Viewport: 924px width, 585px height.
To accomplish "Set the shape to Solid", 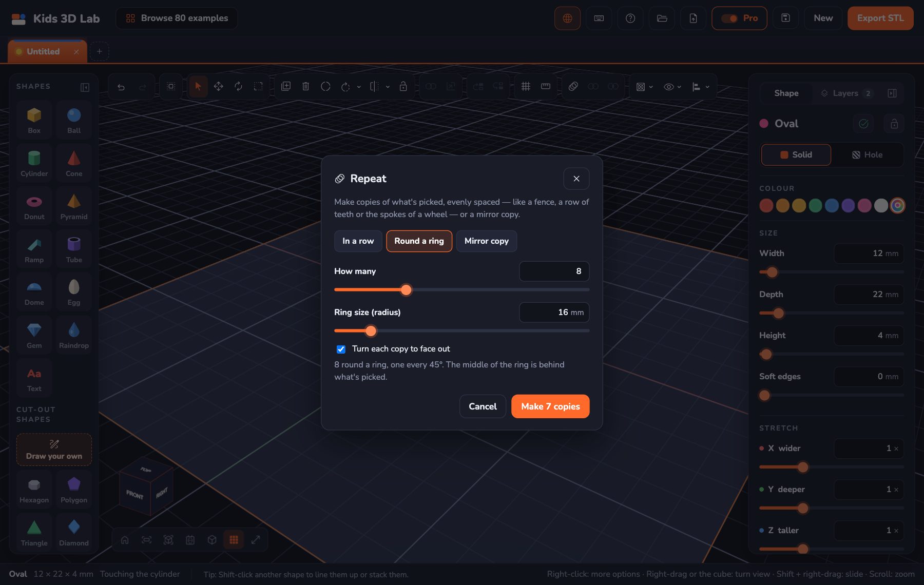I will tap(796, 155).
